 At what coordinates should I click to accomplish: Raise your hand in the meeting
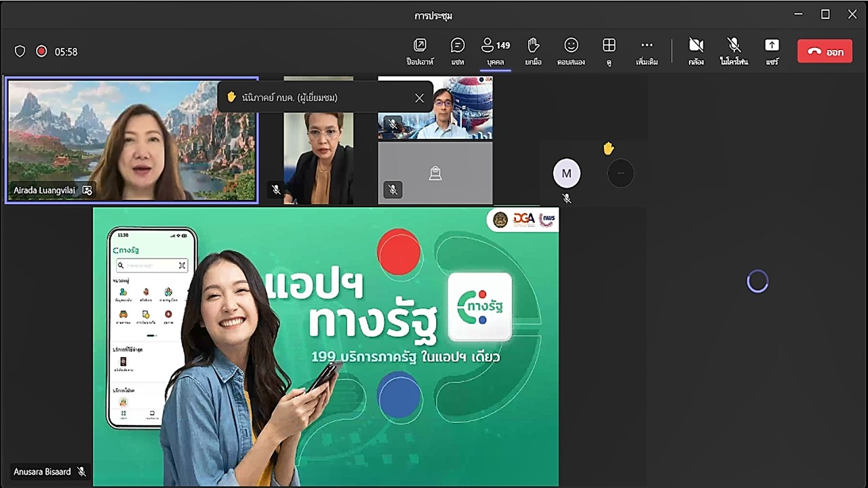coord(533,52)
